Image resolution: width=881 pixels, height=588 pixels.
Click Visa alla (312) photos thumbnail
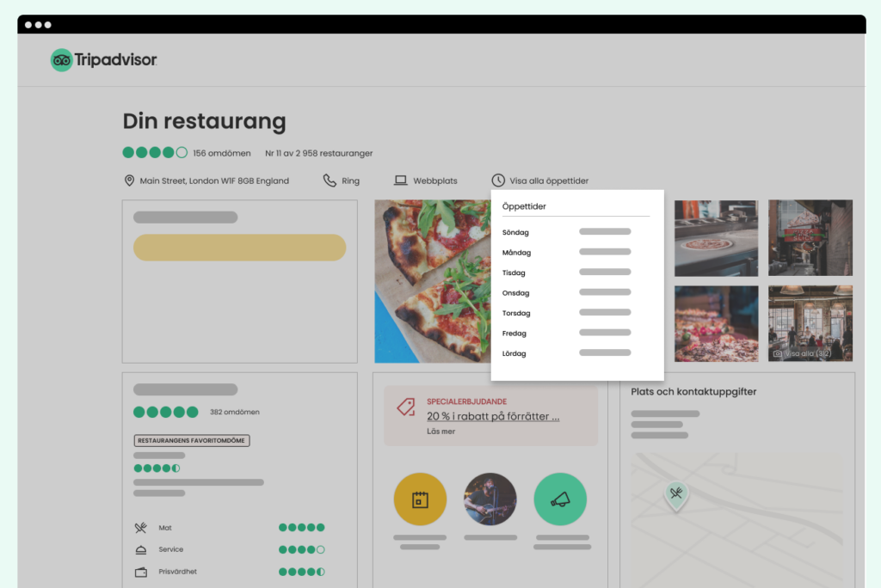810,323
